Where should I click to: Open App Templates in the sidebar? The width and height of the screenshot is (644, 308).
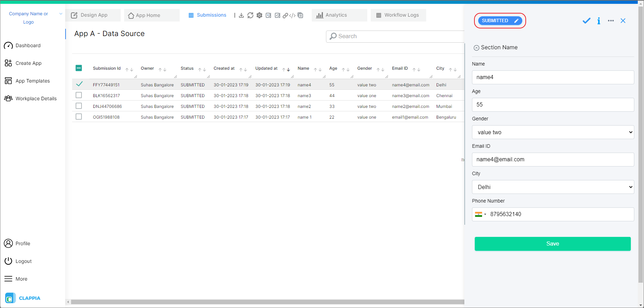point(27,81)
